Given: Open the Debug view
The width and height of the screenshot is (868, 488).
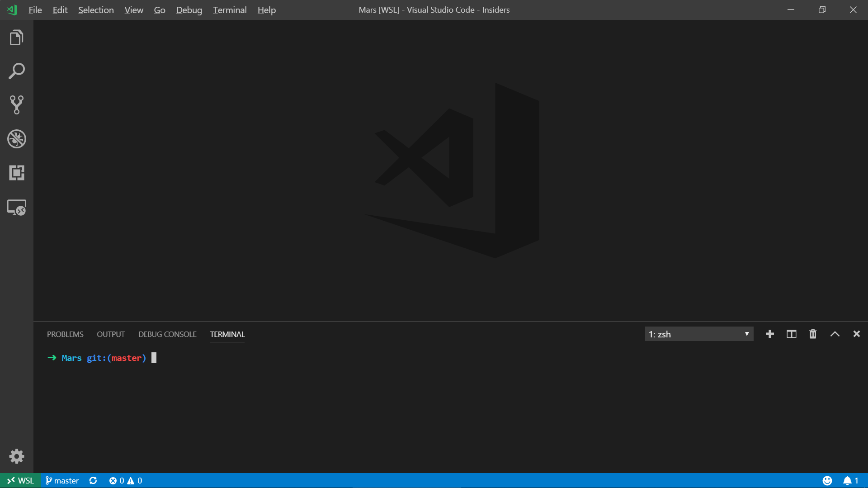Looking at the screenshot, I should click(17, 139).
